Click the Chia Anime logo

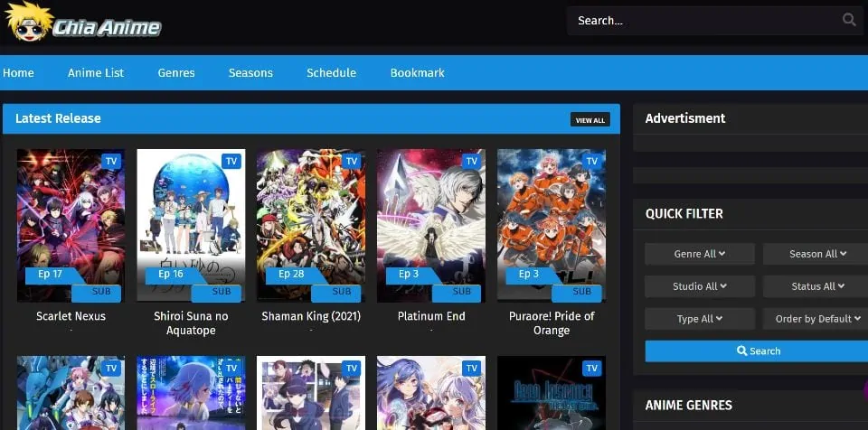pos(83,23)
